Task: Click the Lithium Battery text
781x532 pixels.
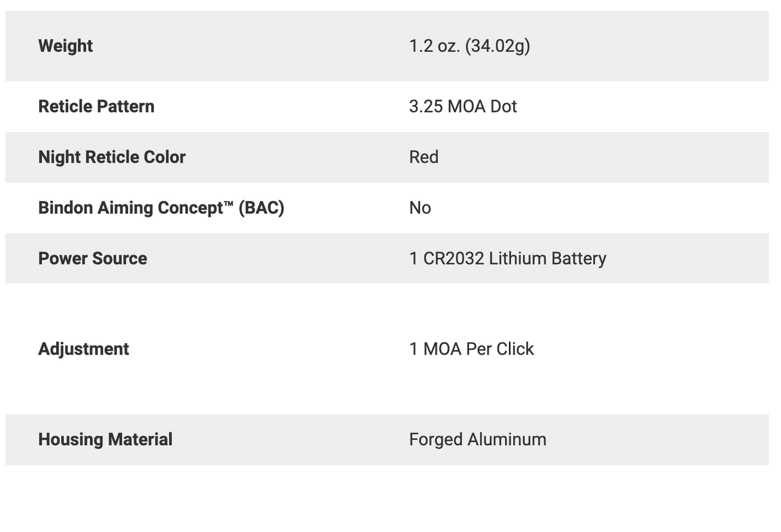Action: click(547, 259)
